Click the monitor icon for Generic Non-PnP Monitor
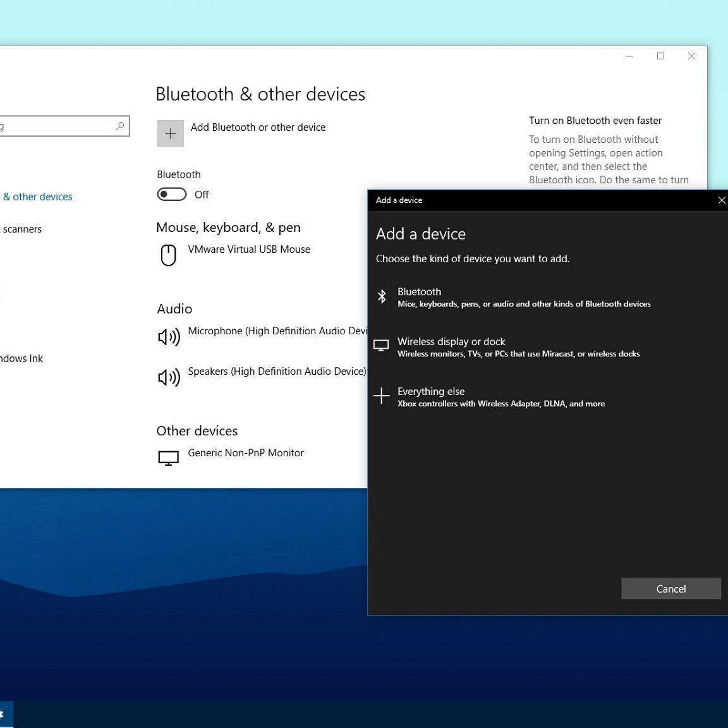The height and width of the screenshot is (728, 728). (168, 458)
